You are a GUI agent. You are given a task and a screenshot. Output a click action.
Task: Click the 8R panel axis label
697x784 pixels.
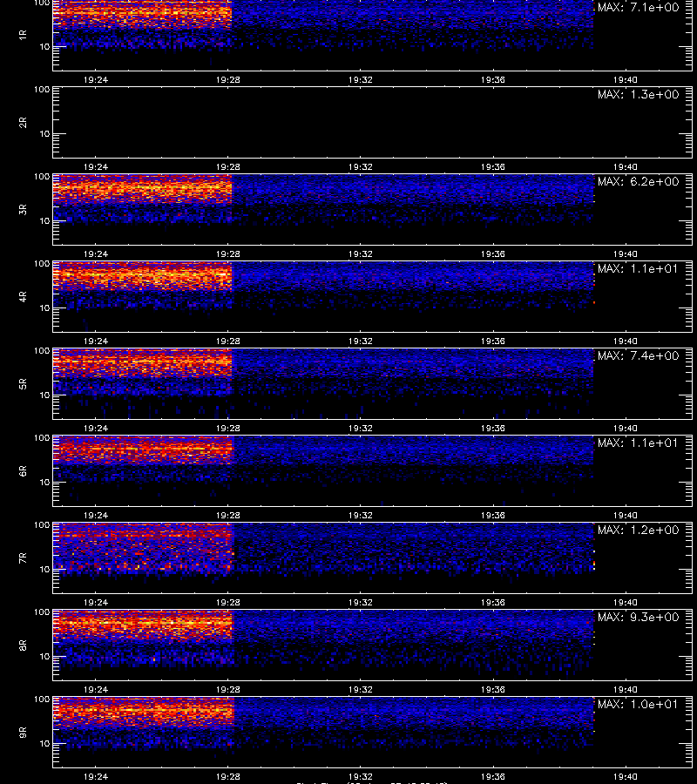[x=23, y=645]
